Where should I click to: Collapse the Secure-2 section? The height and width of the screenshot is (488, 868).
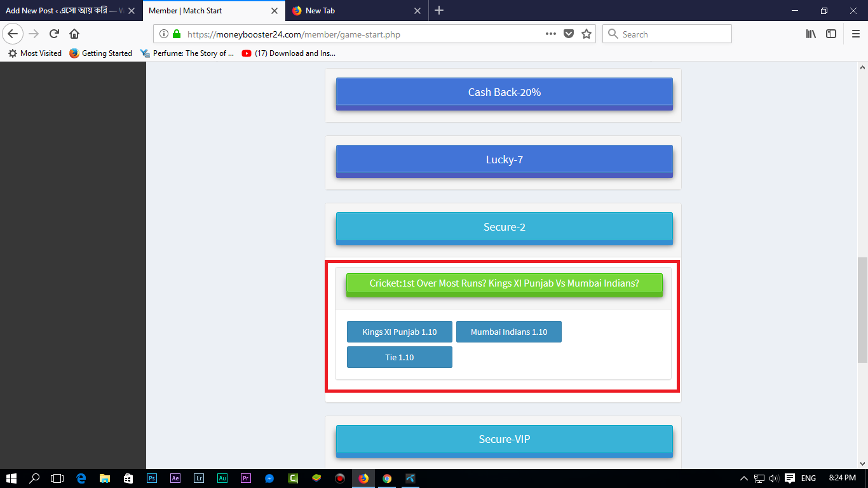point(504,227)
